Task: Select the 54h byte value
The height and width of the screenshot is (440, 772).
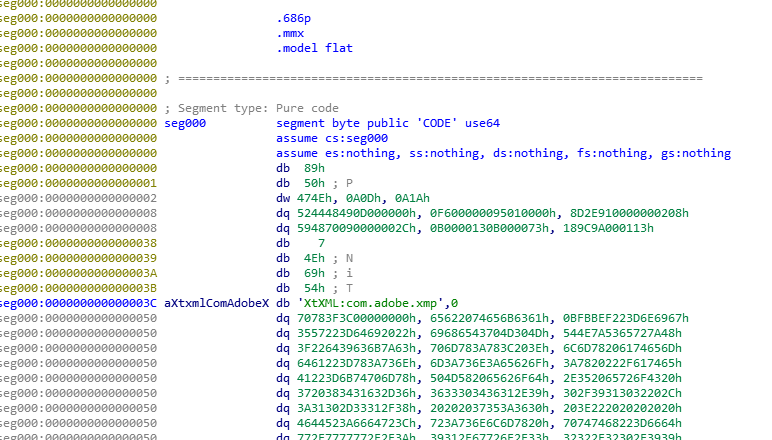Action: (314, 288)
